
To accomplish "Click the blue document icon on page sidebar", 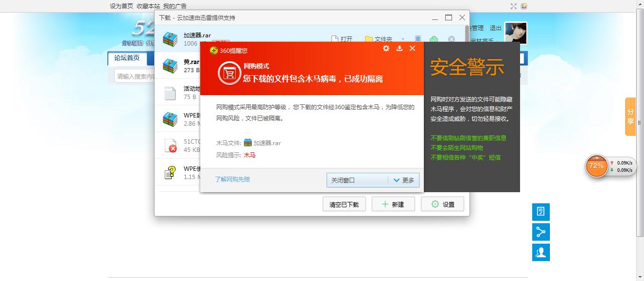I will point(541,212).
